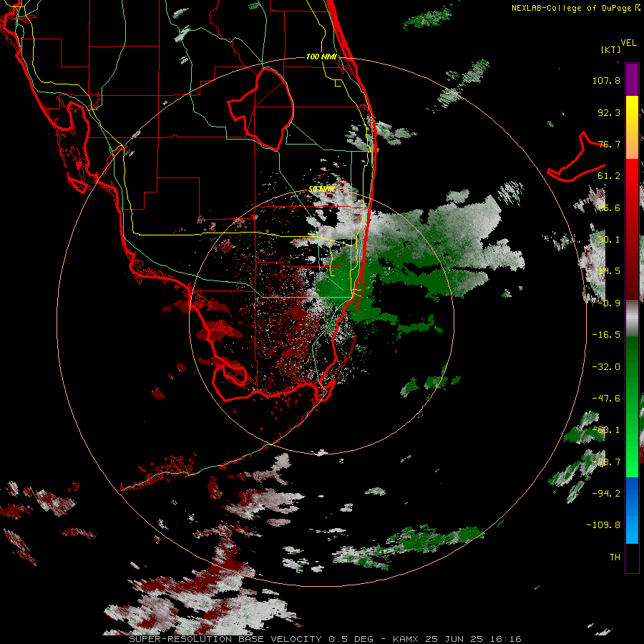Click the TH label below the scale
The image size is (644, 644).
615,557
